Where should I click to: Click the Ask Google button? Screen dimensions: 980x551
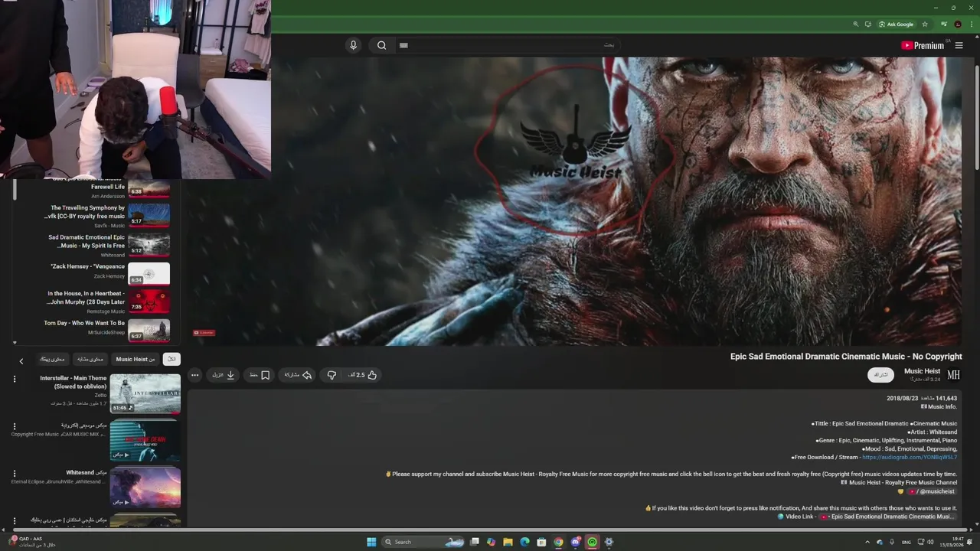point(896,24)
